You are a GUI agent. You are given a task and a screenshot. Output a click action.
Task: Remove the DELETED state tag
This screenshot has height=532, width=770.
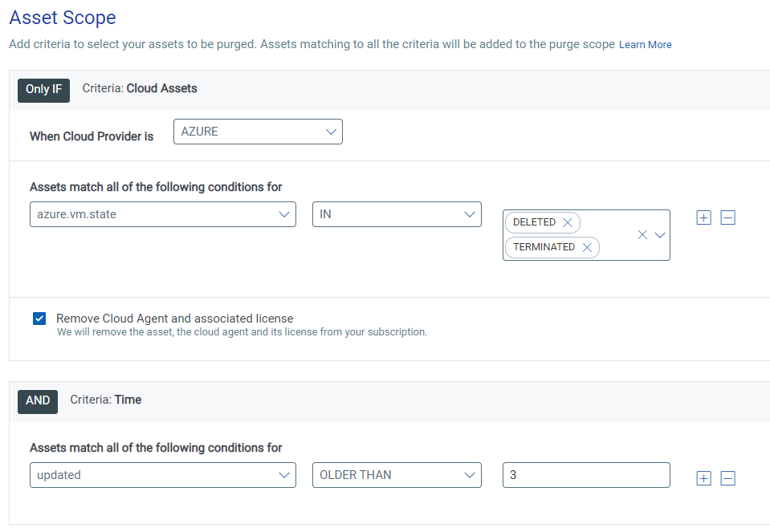coord(568,222)
